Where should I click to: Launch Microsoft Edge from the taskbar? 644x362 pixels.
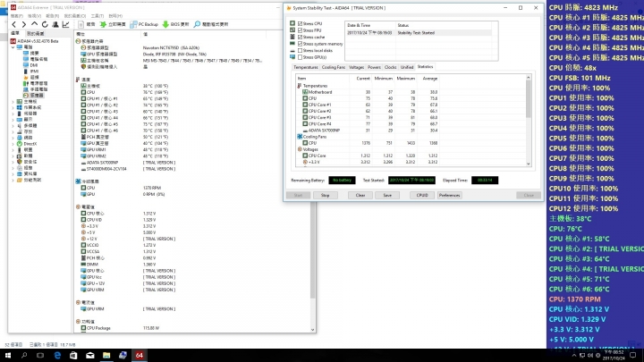click(57, 356)
